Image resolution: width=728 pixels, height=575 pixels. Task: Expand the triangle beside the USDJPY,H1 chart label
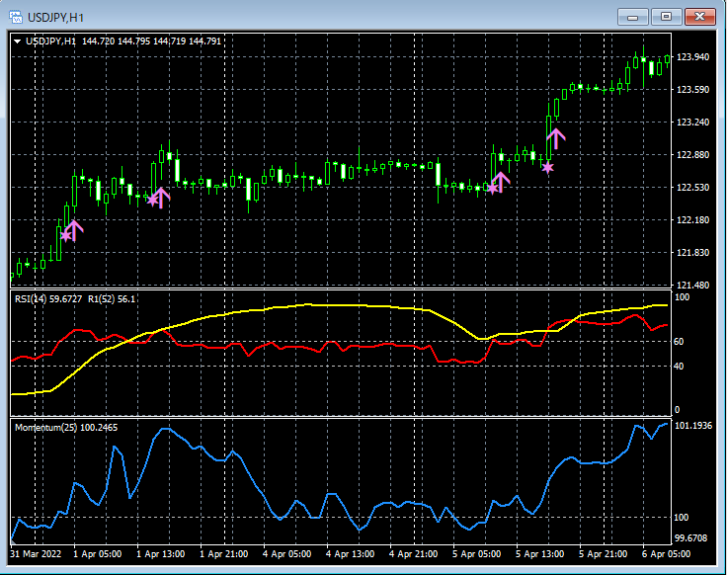(x=19, y=41)
